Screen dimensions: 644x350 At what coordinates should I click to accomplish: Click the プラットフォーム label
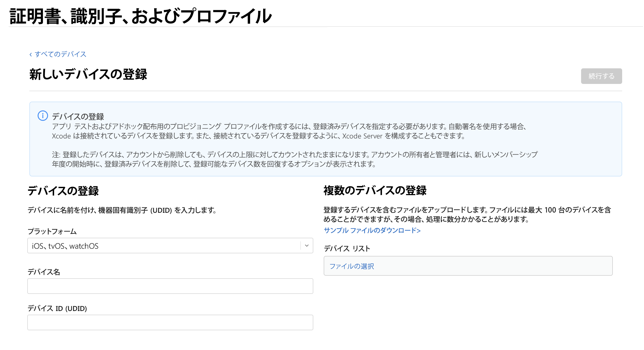pyautogui.click(x=52, y=231)
